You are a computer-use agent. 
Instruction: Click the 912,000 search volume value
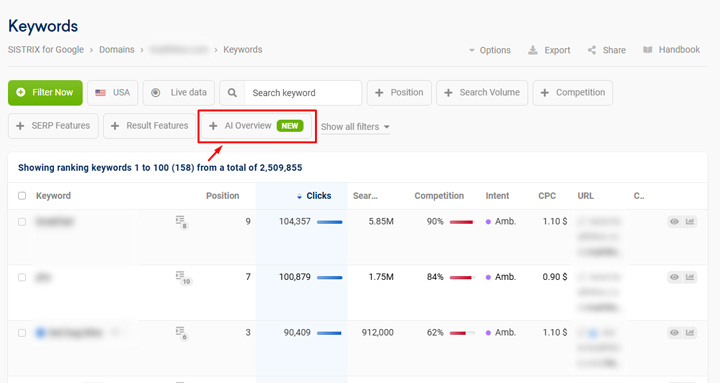377,332
